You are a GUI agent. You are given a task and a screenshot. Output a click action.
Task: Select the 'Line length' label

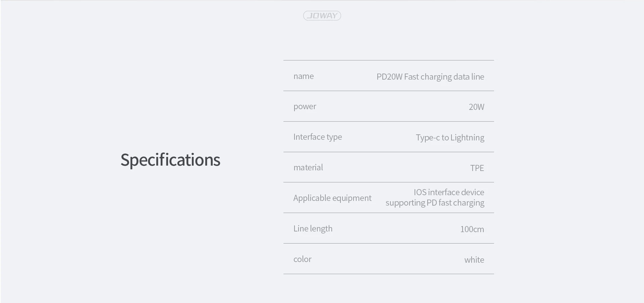click(x=313, y=229)
